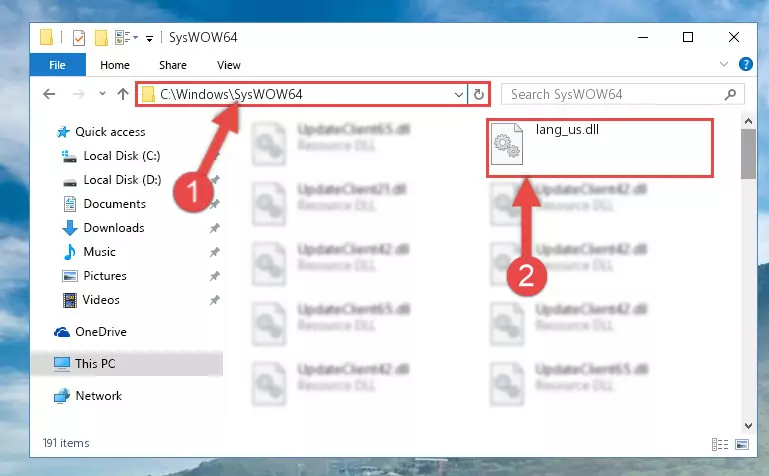Viewport: 769px width, 476px height.
Task: Switch to Details view in status bar
Action: pos(720,444)
